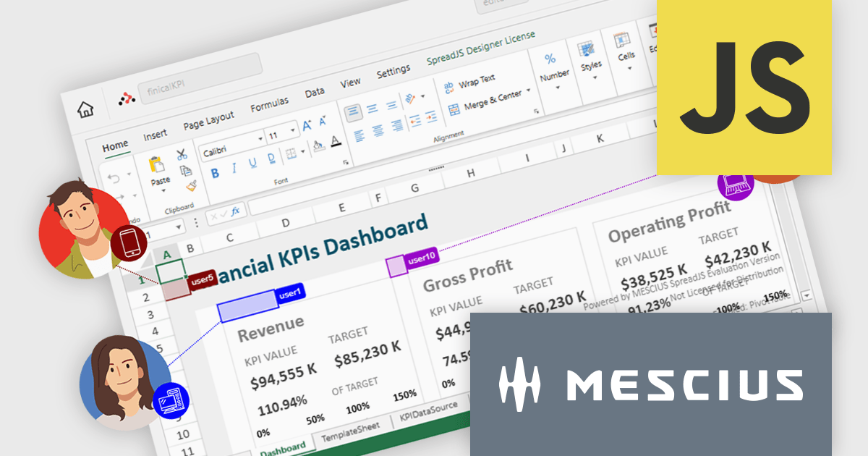Toggle Align Center
The height and width of the screenshot is (456, 868).
click(x=378, y=130)
